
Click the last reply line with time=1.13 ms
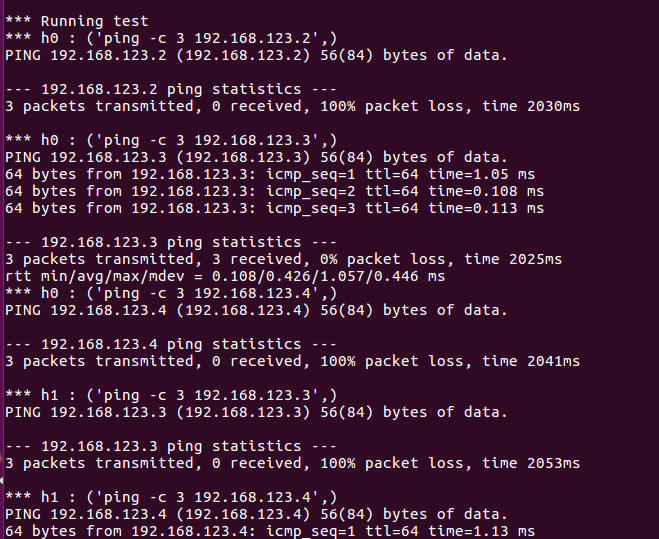tap(270, 531)
